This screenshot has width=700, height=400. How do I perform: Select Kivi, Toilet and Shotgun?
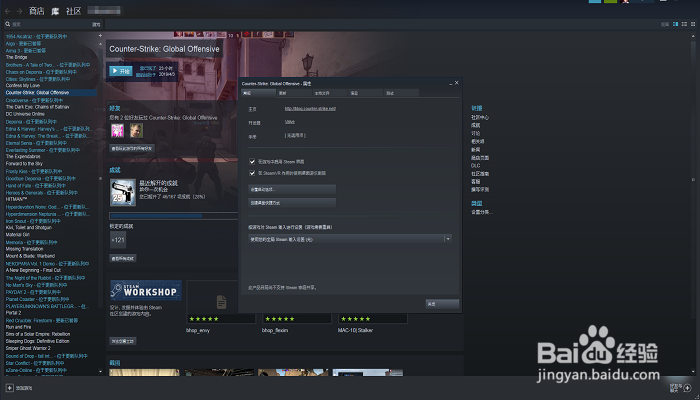[x=29, y=227]
